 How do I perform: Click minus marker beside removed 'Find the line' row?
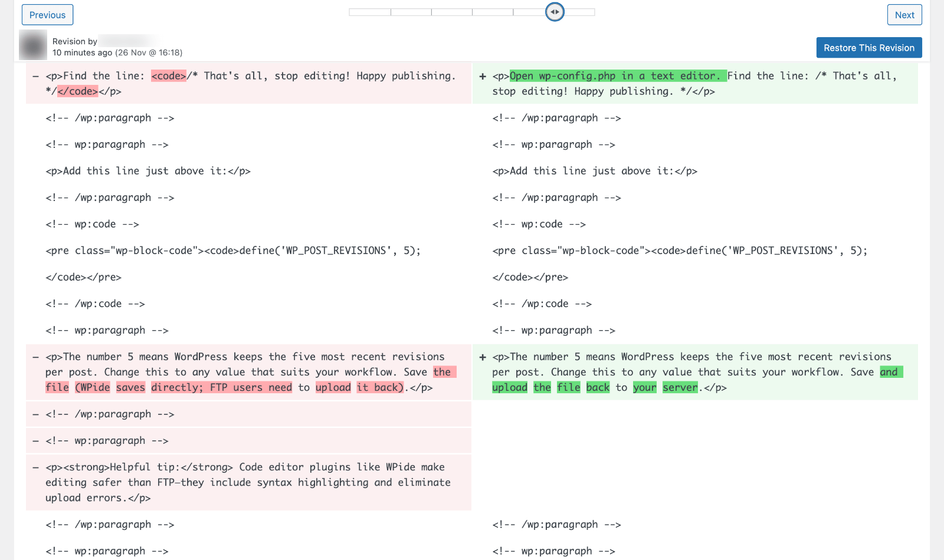pos(35,76)
